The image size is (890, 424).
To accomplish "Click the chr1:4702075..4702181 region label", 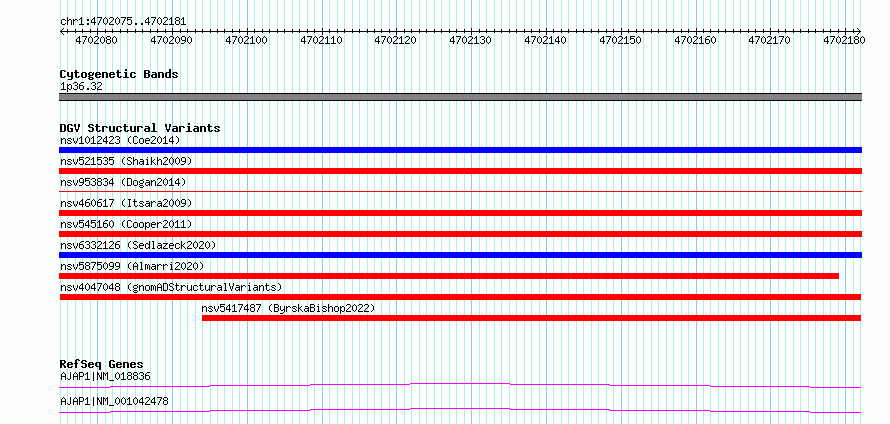I will (123, 21).
